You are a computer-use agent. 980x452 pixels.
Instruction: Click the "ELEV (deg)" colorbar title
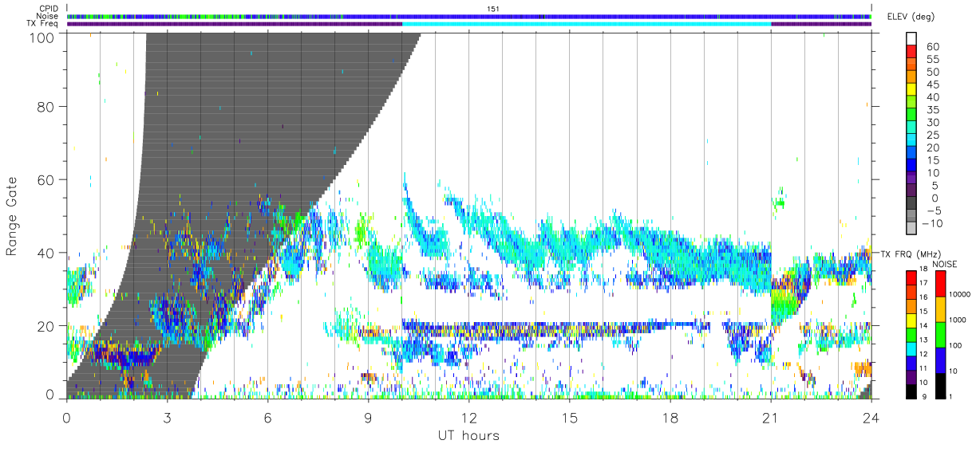pos(911,17)
